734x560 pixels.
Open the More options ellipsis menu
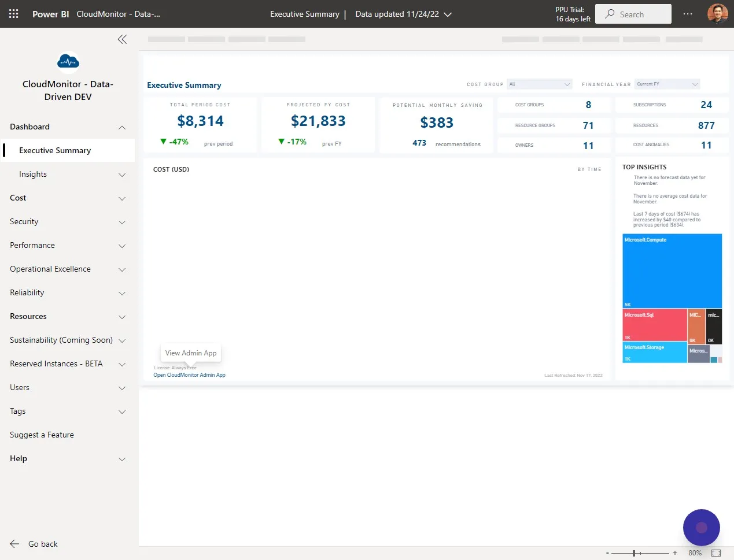688,14
